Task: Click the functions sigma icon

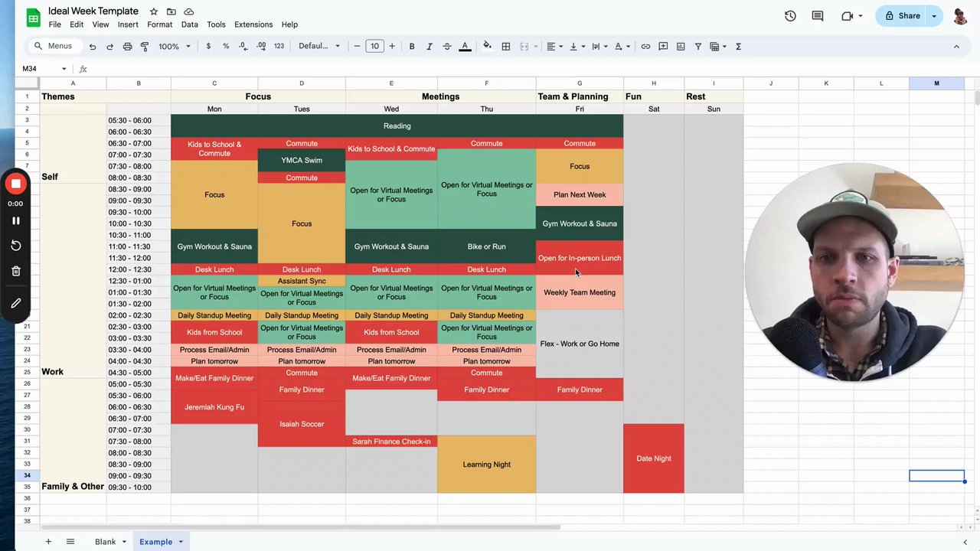Action: pyautogui.click(x=738, y=47)
